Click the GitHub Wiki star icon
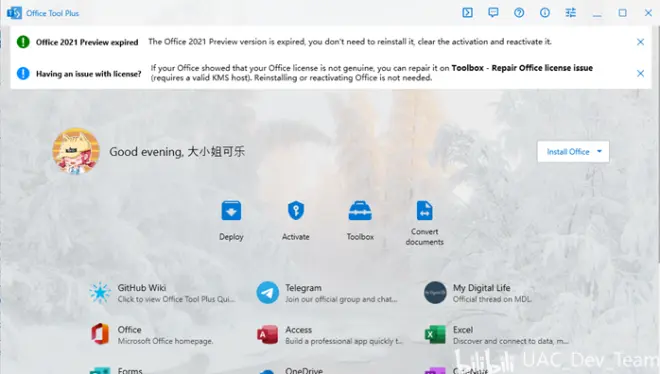 tap(100, 293)
